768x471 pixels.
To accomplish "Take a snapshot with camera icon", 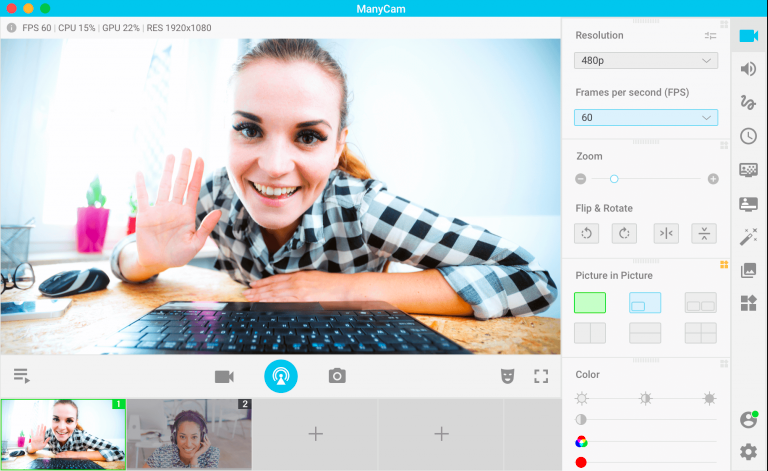I will tap(337, 376).
